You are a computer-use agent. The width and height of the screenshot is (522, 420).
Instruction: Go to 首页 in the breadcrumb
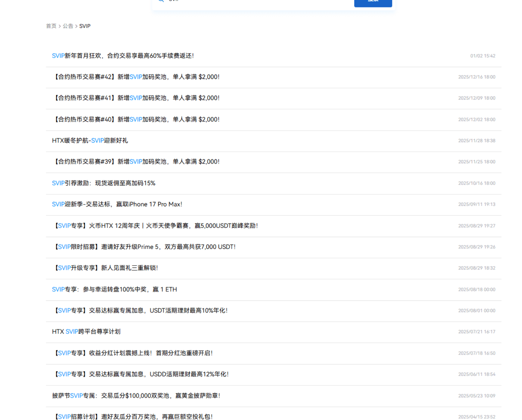tap(51, 26)
